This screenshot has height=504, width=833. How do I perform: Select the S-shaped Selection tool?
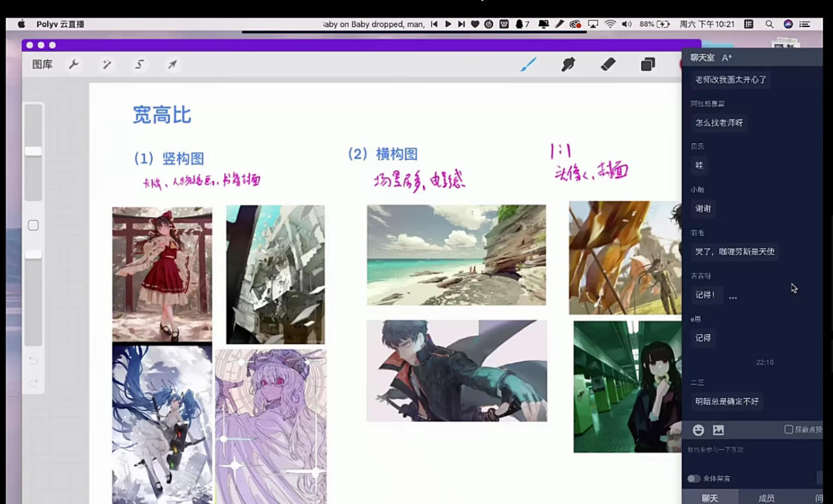[x=139, y=64]
